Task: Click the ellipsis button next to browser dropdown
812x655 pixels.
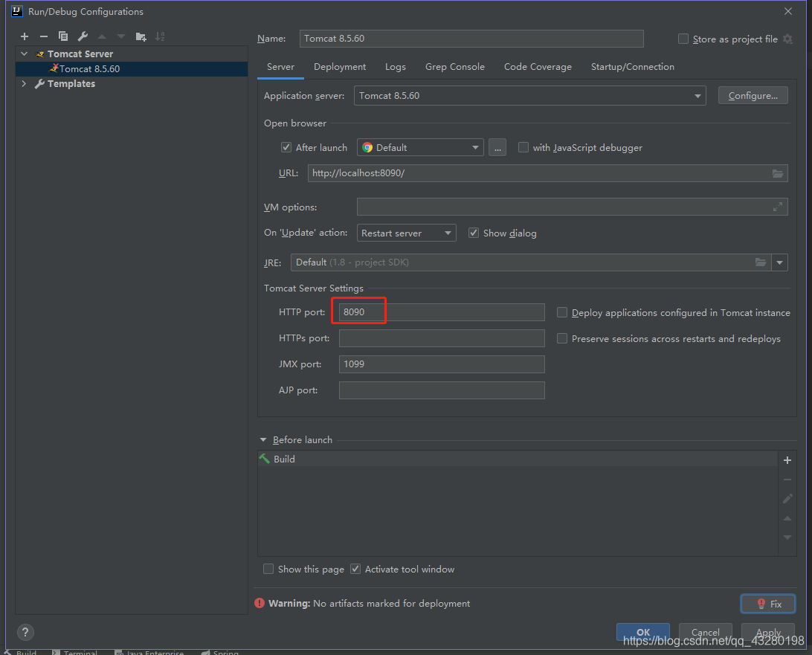Action: (497, 147)
